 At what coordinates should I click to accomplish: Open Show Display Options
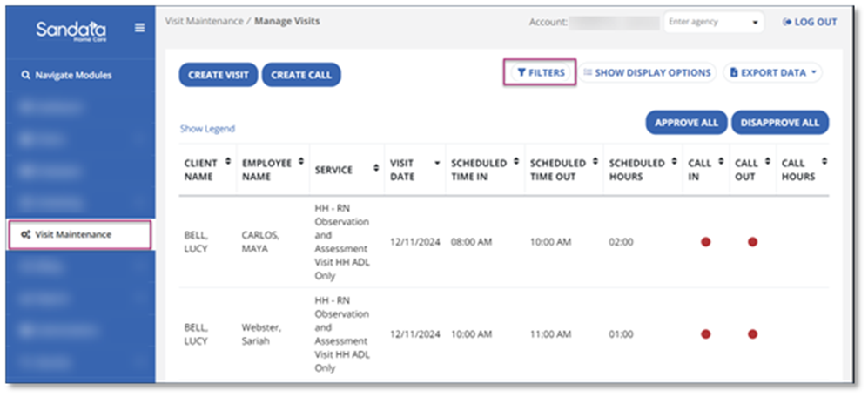647,73
